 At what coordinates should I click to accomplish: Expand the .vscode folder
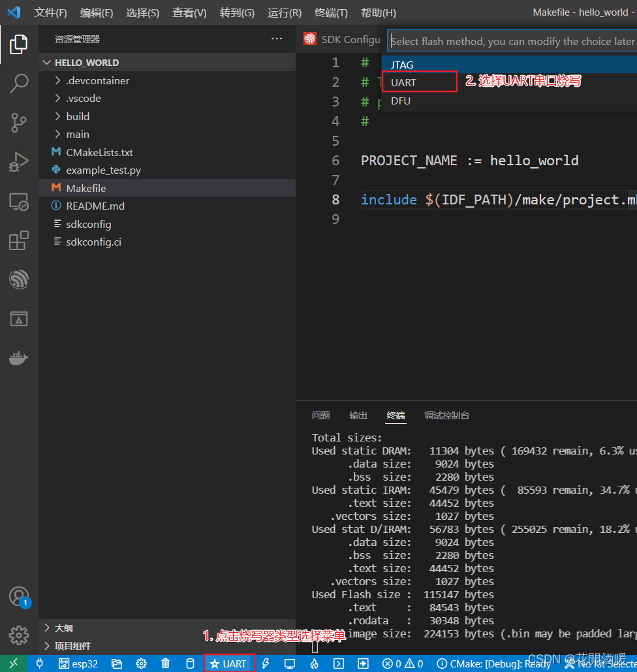[167, 98]
